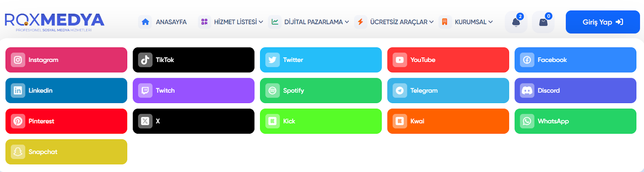Go to ANASAYFA home page
The height and width of the screenshot is (172, 644).
(x=163, y=22)
